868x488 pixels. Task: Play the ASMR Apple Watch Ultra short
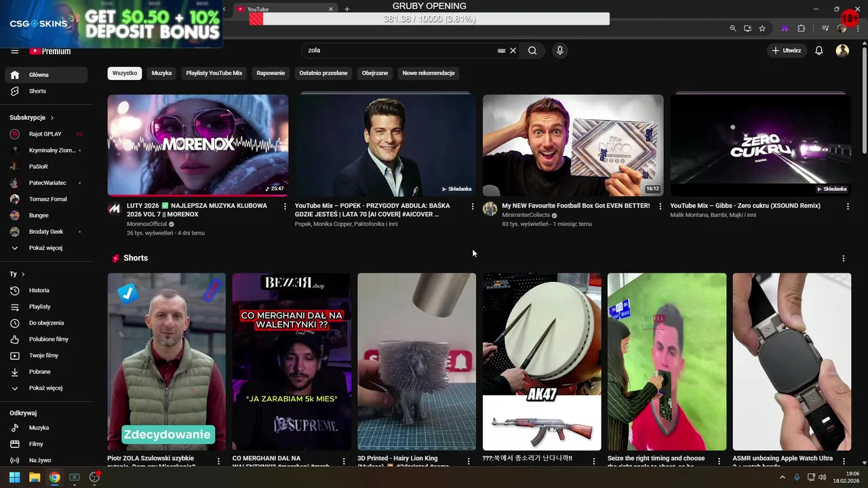(792, 362)
